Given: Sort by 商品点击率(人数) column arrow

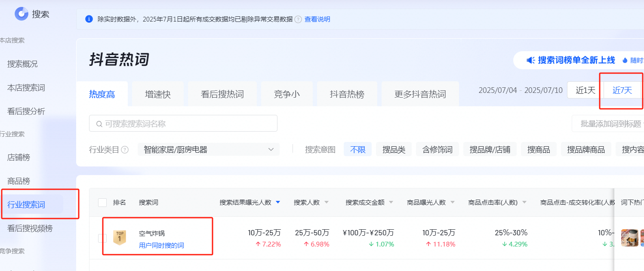Looking at the screenshot, I should [524, 203].
